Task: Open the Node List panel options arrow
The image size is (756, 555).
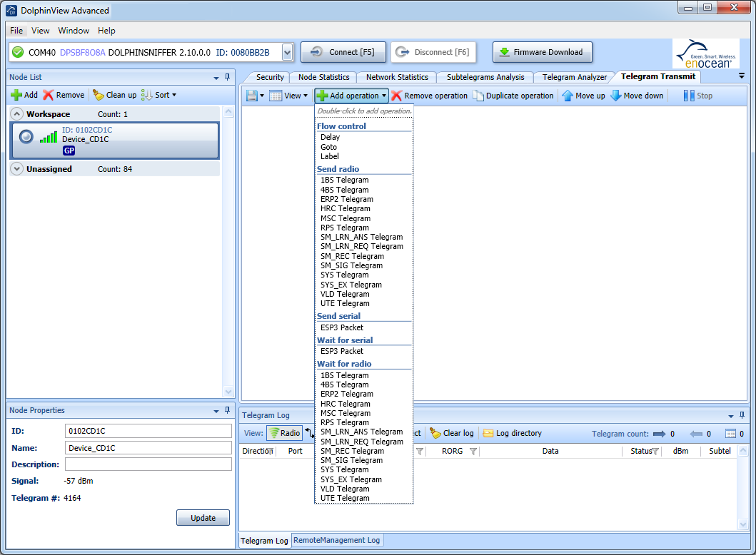Action: point(216,78)
